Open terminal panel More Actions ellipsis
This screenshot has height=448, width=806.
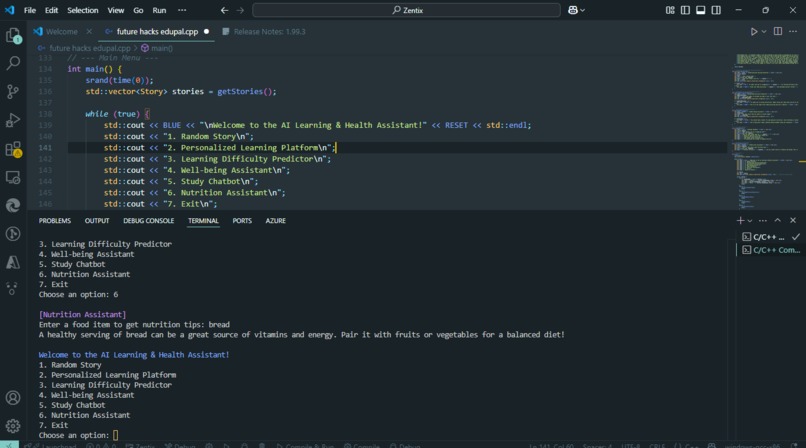click(763, 220)
